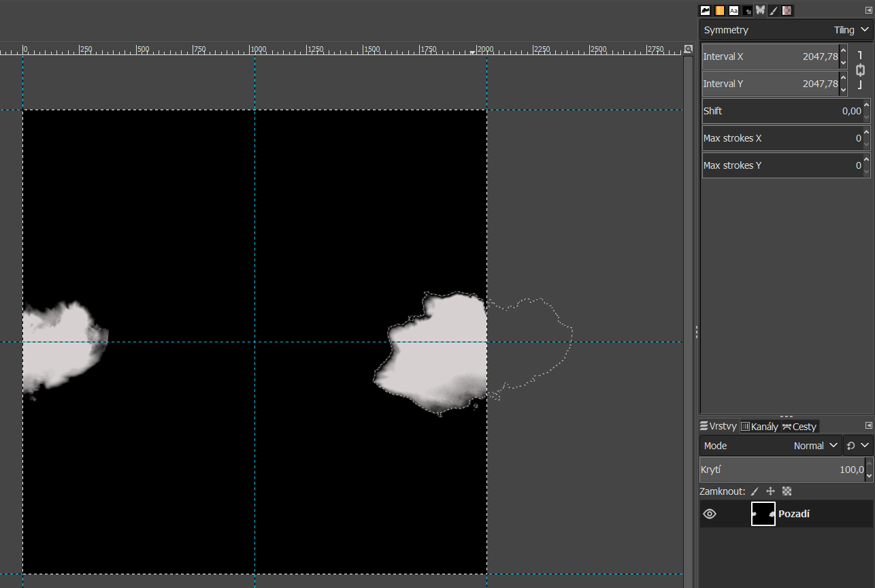
Task: Open the layers dock tab menu arrow
Action: pos(868,425)
